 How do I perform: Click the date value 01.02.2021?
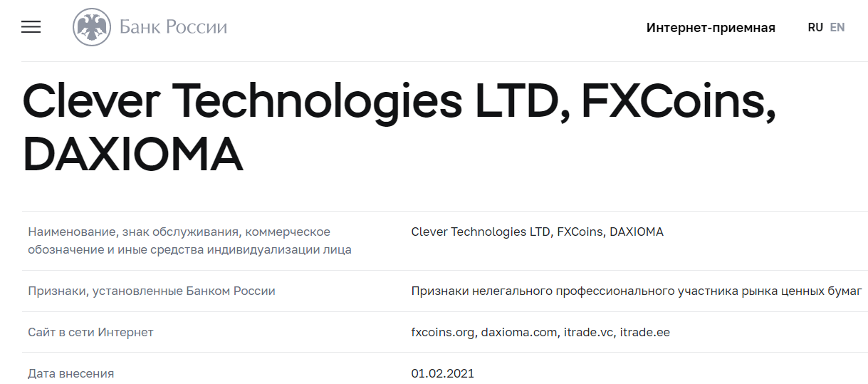click(443, 373)
